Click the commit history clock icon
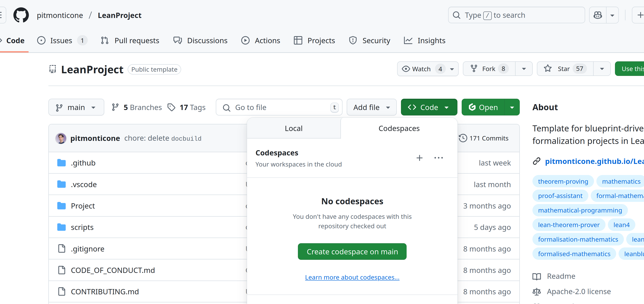 (463, 138)
